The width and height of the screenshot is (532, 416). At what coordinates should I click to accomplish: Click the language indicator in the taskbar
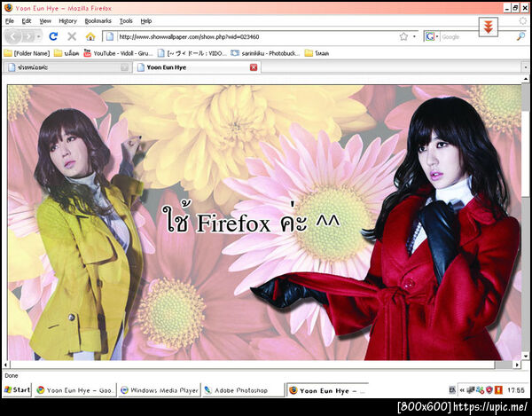452,390
